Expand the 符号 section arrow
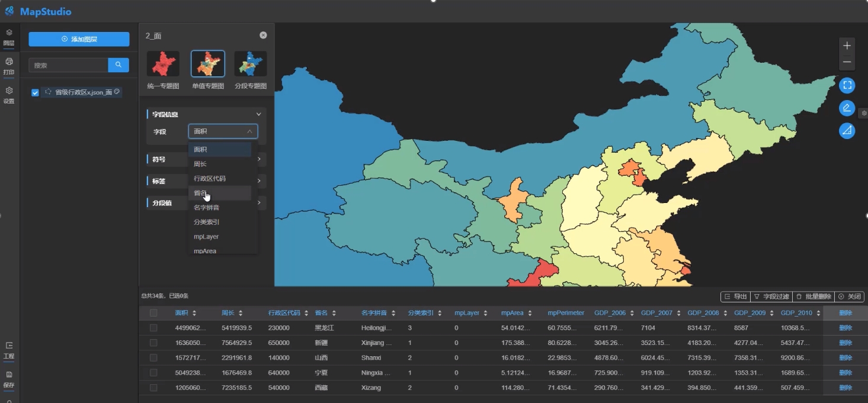 click(259, 159)
